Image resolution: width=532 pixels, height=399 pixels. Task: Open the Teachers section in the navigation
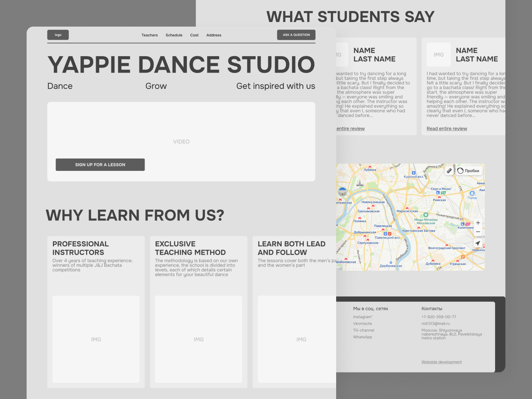coord(149,35)
